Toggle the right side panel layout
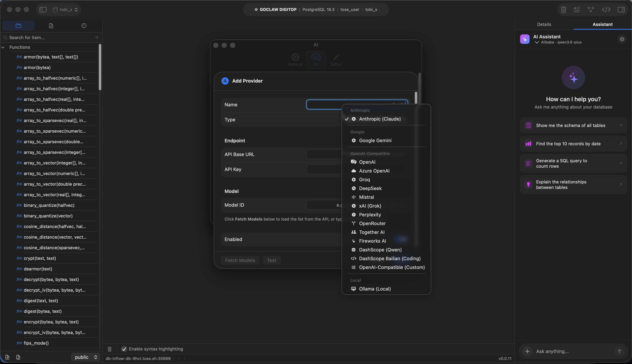Viewport: 632px width, 364px height. pos(622,10)
